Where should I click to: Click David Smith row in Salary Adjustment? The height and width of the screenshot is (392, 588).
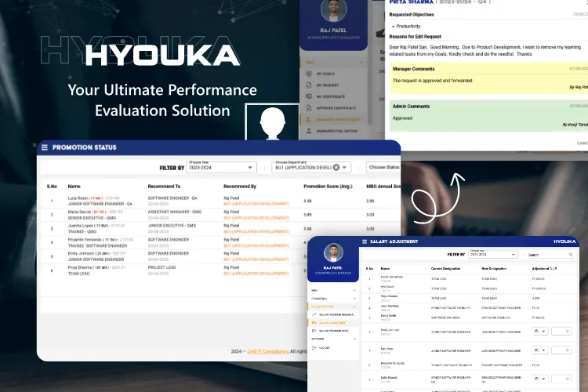pos(470,318)
